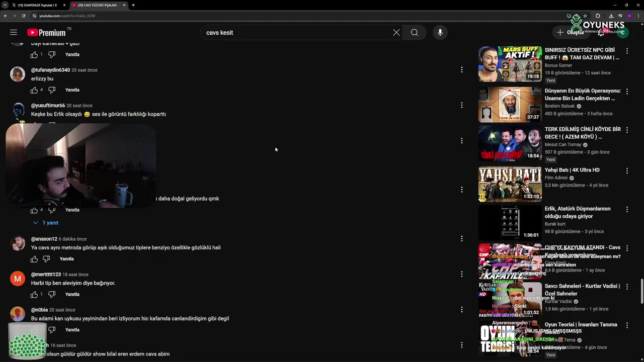Switch to the 'DUAYENLER Topluluk / X' browser tab
The image size is (644, 362).
pyautogui.click(x=38, y=5)
